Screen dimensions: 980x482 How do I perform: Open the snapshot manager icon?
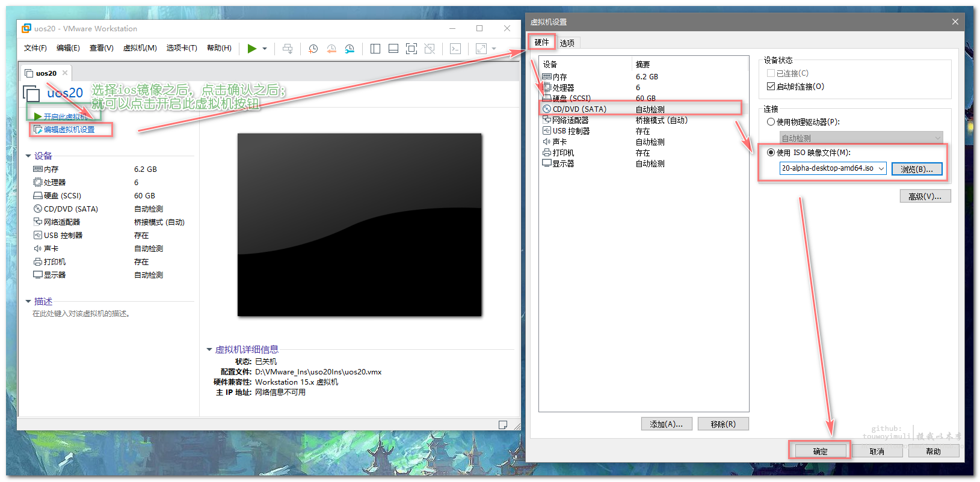350,49
